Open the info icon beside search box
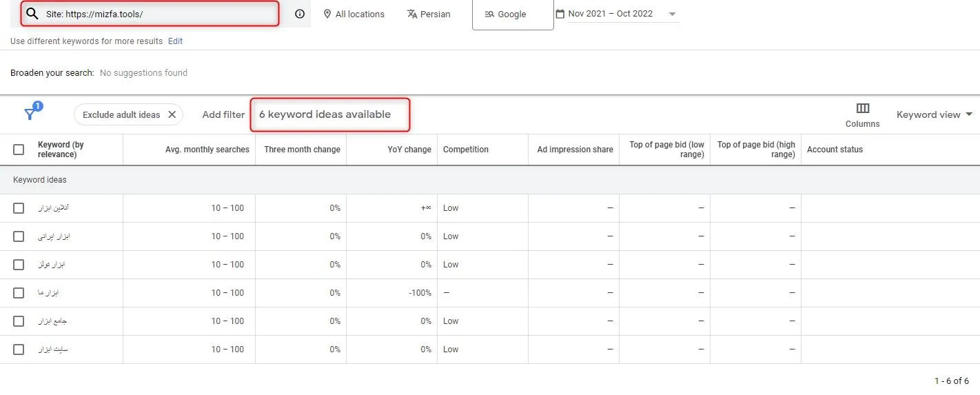Image resolution: width=980 pixels, height=395 pixels. [300, 14]
